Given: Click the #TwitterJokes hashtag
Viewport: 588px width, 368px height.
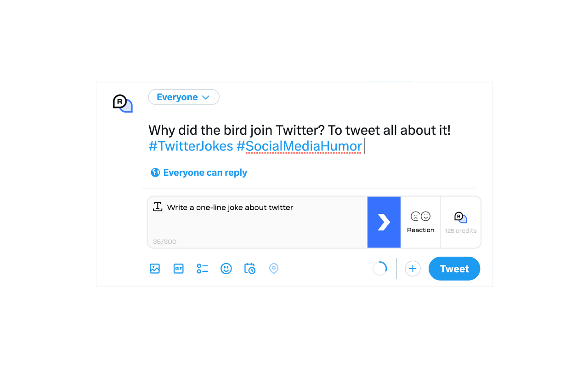Looking at the screenshot, I should point(191,146).
